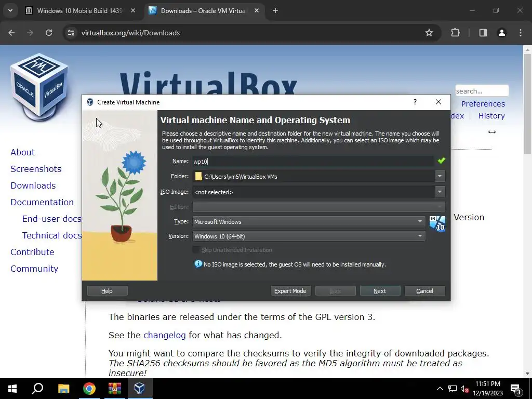Image resolution: width=532 pixels, height=399 pixels.
Task: Click the info icon beside No ISO message
Action: 198,264
